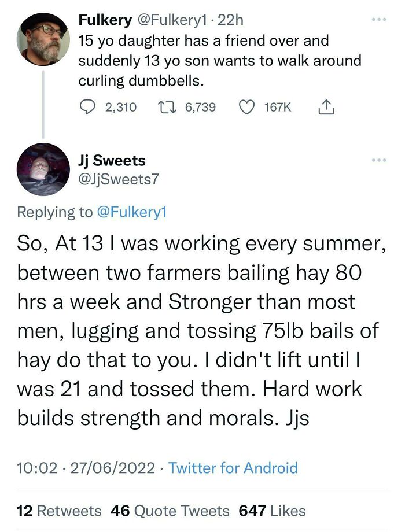Click the Fulkery display name
Viewport: 405px width, 532px height.
pos(105,20)
